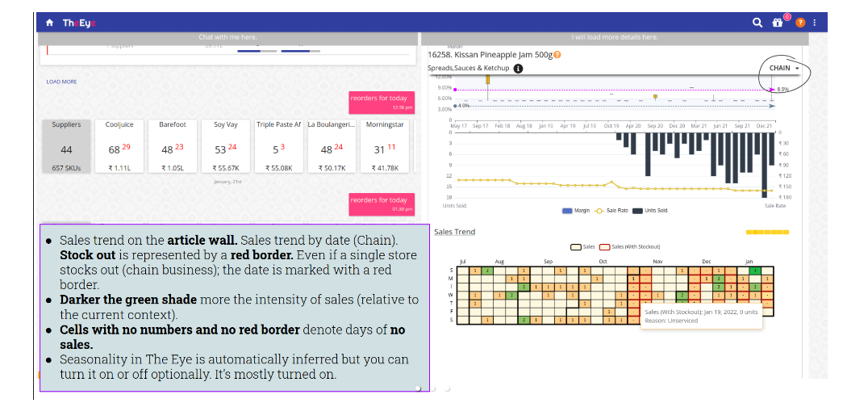Click help icon beside Kissan Pineapple Jam

(557, 55)
